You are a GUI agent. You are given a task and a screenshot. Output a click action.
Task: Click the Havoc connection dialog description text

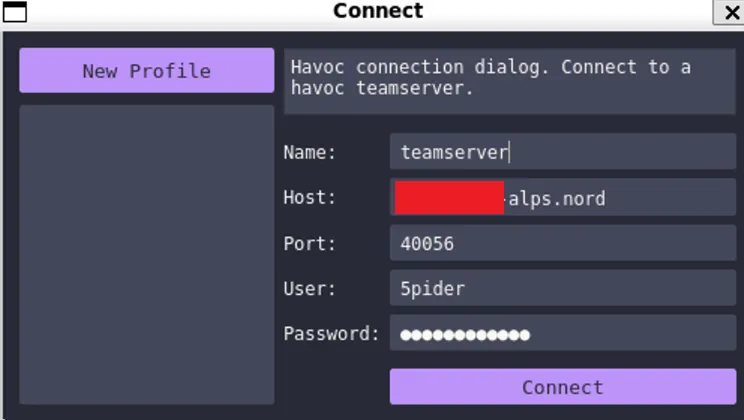[491, 77]
